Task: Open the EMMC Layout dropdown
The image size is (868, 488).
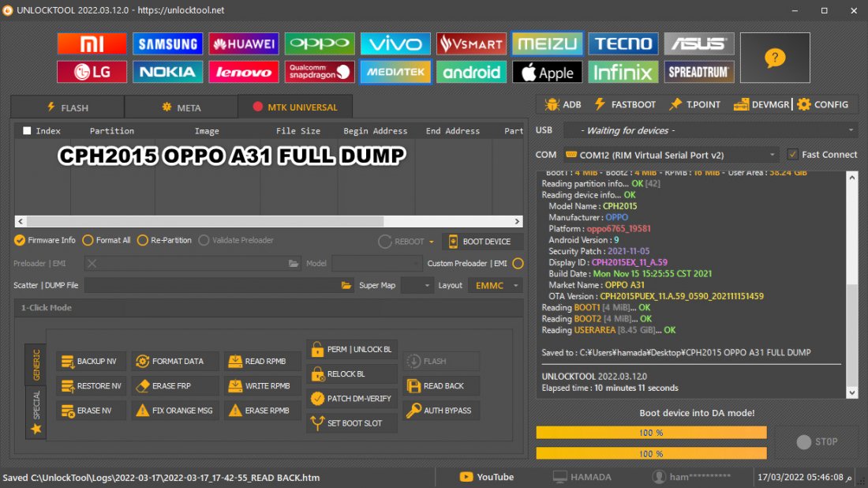Action: point(495,285)
